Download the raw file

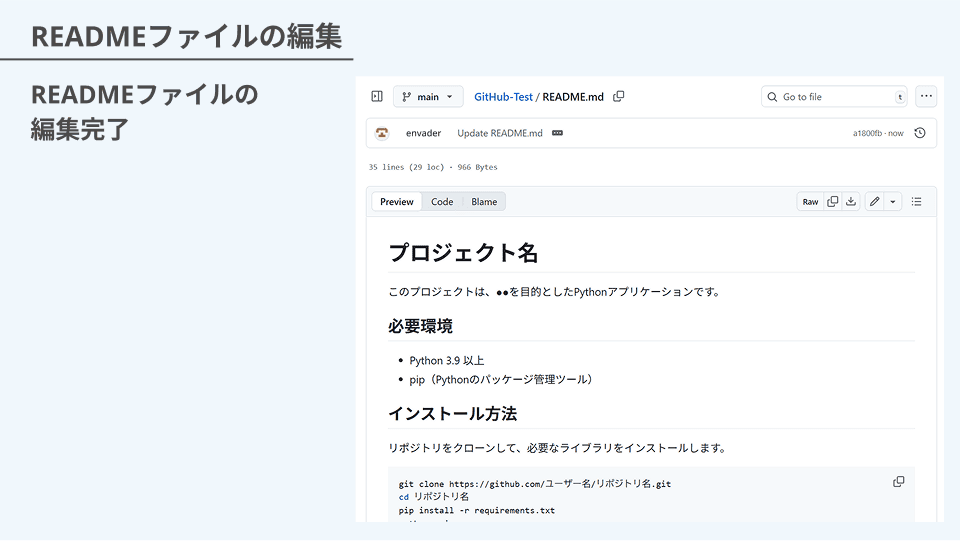(851, 201)
